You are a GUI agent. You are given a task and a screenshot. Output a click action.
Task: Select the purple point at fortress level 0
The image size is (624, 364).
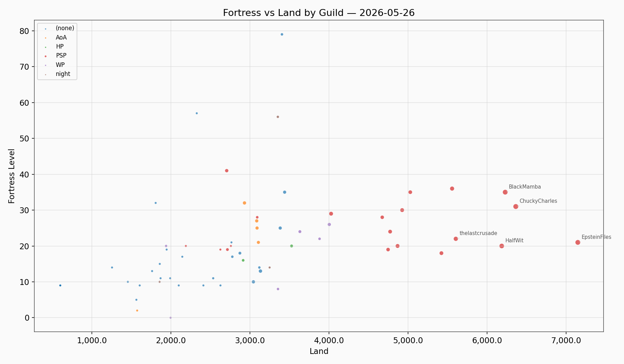click(x=171, y=318)
